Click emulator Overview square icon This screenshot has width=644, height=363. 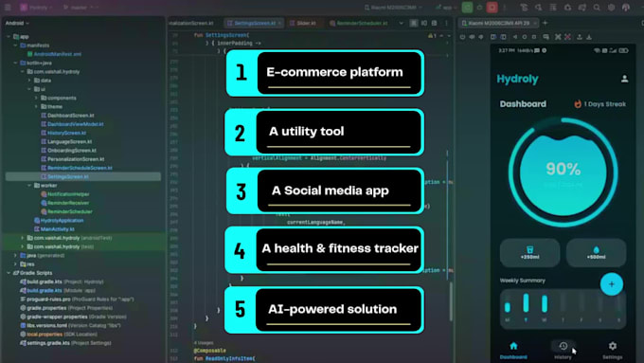[534, 37]
